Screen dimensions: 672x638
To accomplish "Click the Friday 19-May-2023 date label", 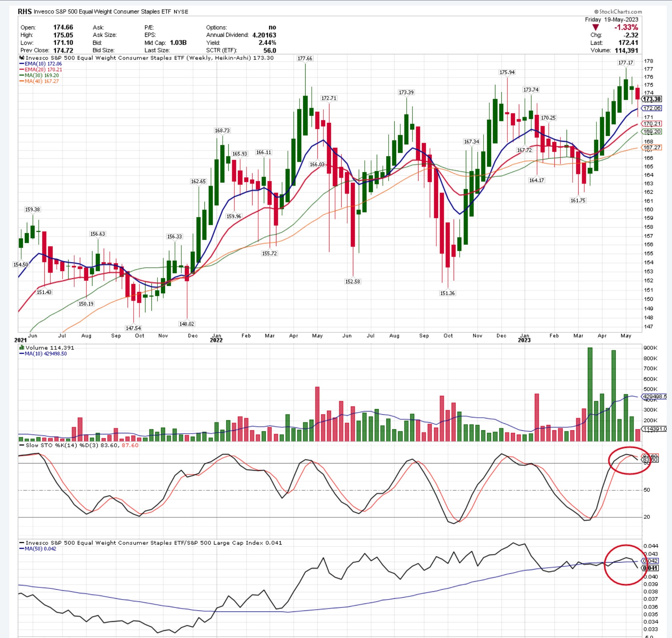I will [612, 20].
